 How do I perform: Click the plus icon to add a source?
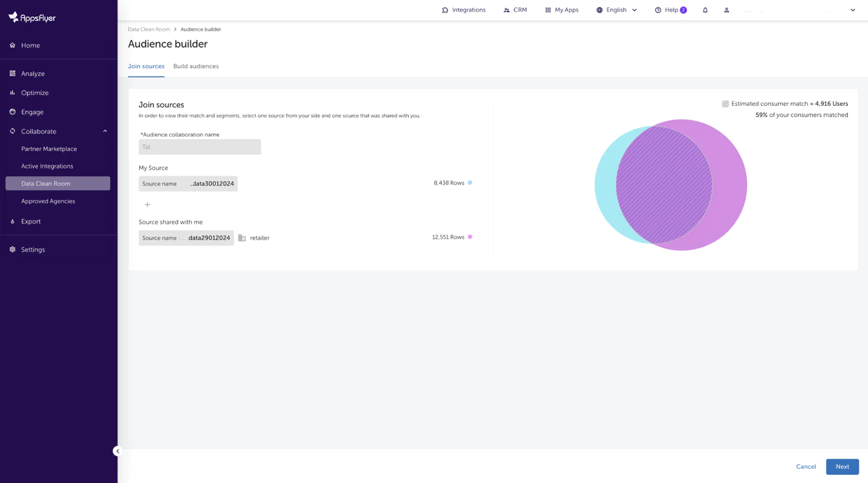tap(148, 205)
